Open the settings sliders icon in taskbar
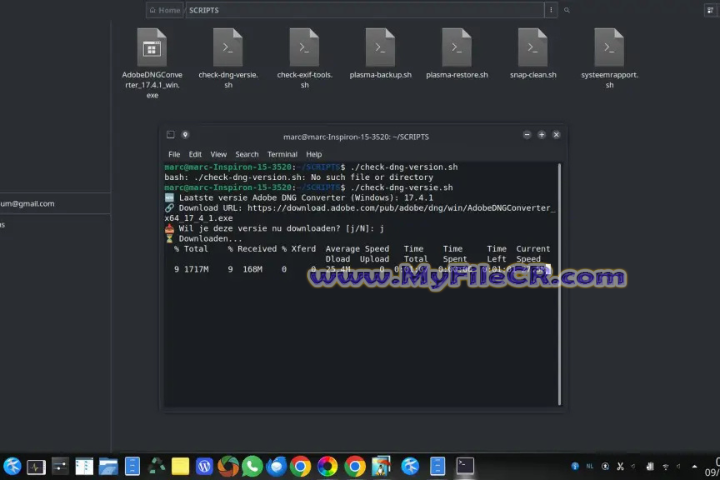This screenshot has height=480, width=720. click(60, 466)
